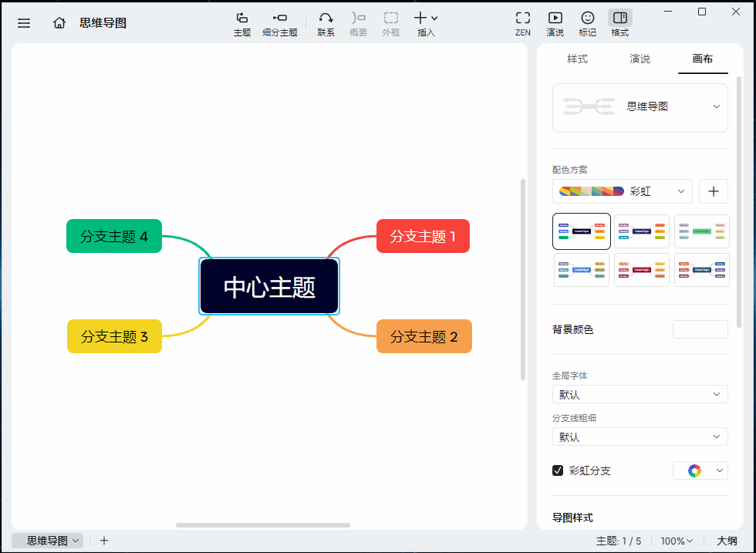This screenshot has width=756, height=553.
Task: Open the hamburger main menu
Action: coord(24,23)
